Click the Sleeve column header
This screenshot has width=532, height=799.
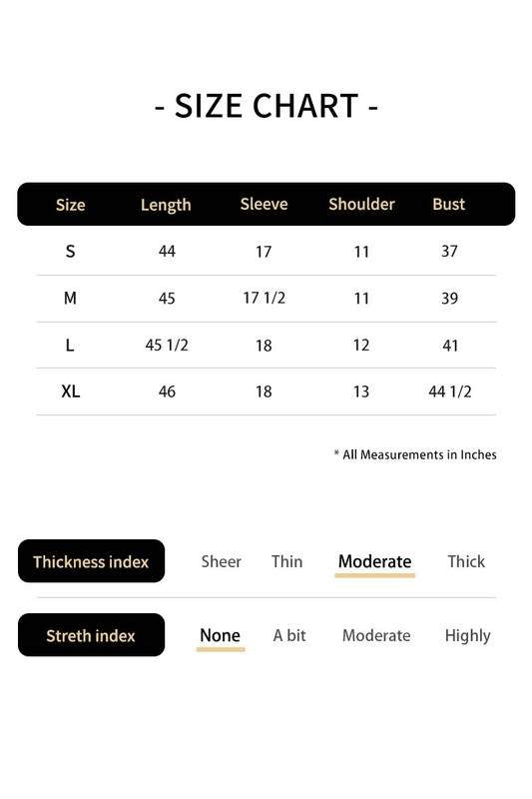click(264, 204)
